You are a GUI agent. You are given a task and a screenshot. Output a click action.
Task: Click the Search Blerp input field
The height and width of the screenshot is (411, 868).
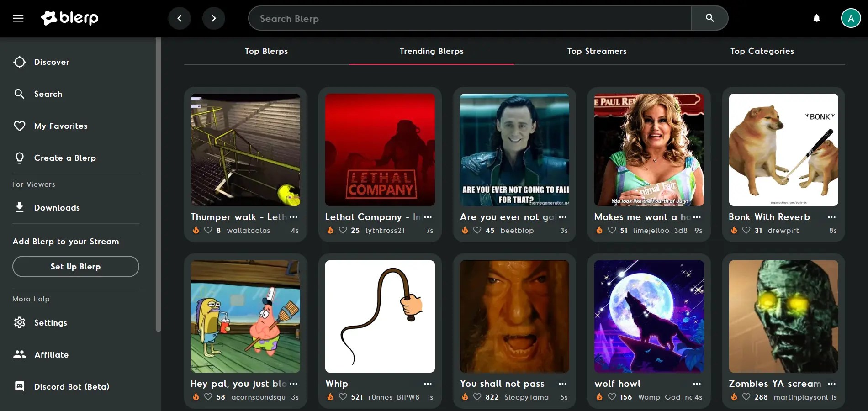click(x=470, y=18)
